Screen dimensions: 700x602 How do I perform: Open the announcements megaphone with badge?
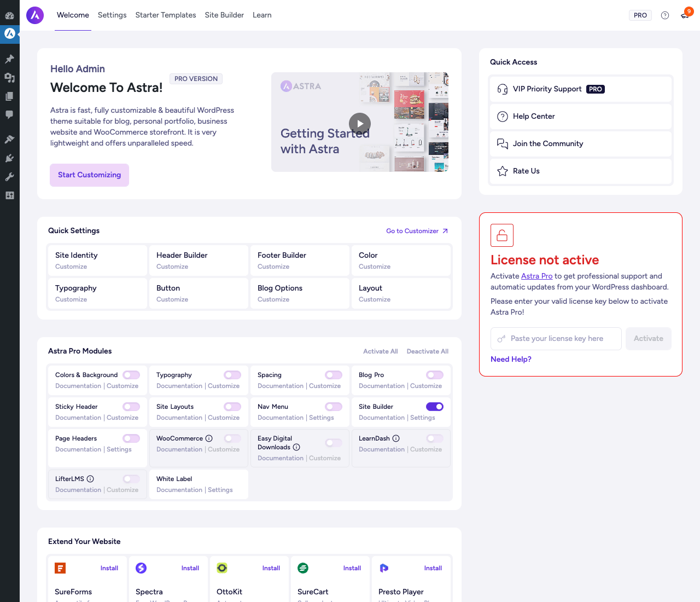tap(686, 14)
